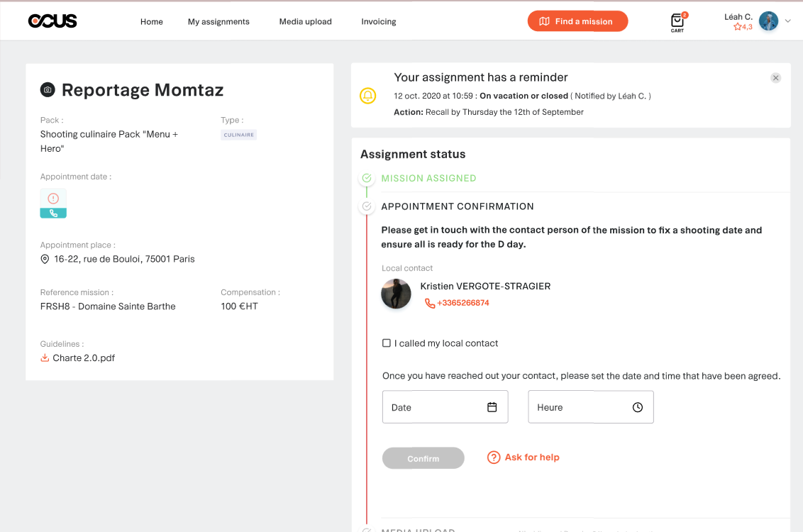
Task: Click the OCUS logo
Action: coord(52,21)
